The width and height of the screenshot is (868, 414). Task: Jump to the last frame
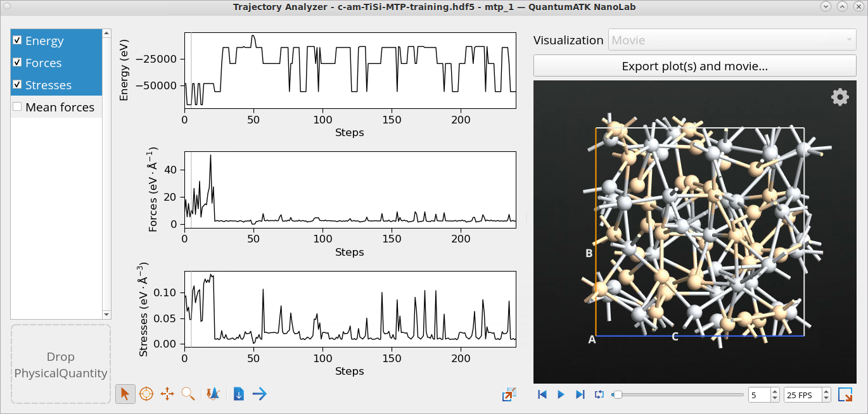[580, 394]
